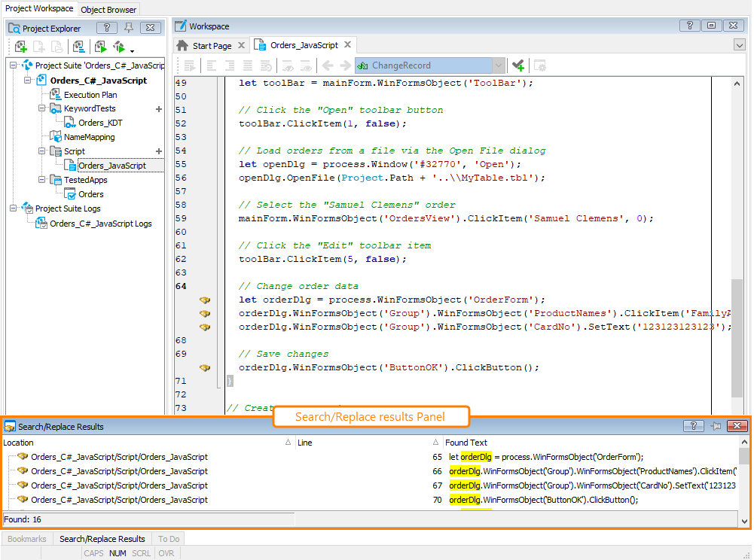Collapse the Script tree node
The width and height of the screenshot is (754, 560).
(x=42, y=151)
